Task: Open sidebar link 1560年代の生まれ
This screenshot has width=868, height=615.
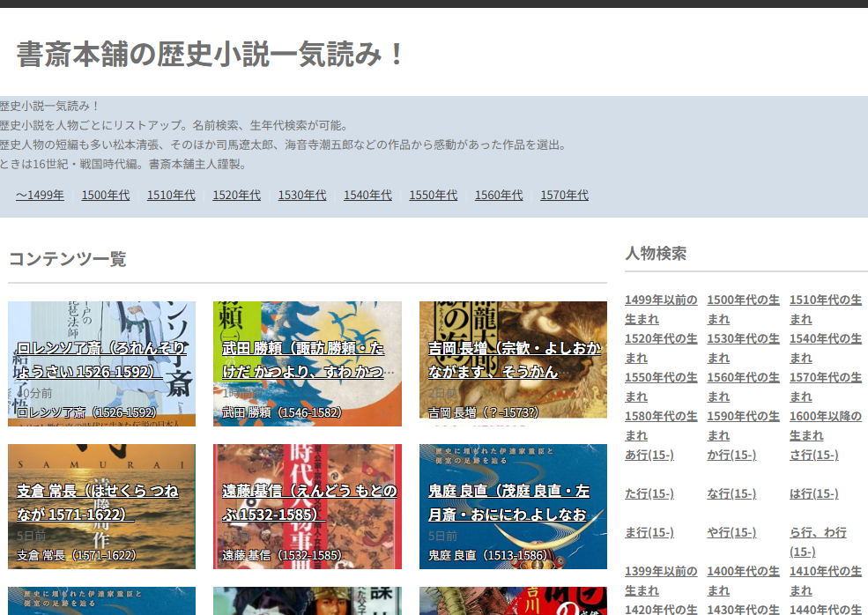Action: point(743,387)
